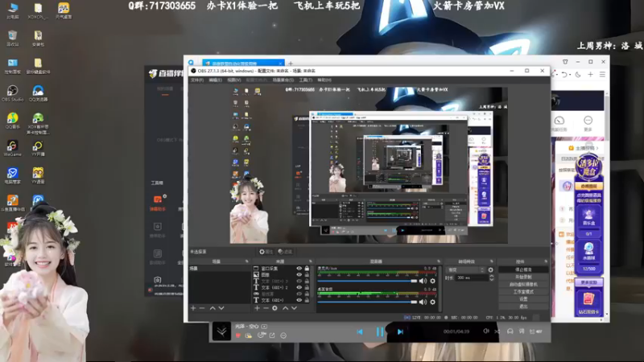
Task: Move the scene up with the arrow
Action: pyautogui.click(x=213, y=308)
